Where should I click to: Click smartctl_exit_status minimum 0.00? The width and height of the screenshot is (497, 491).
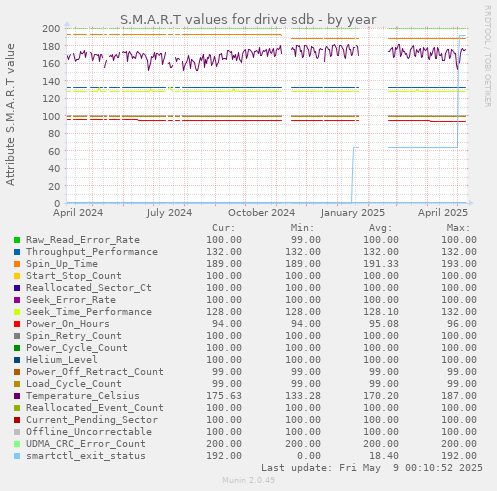[x=309, y=456]
